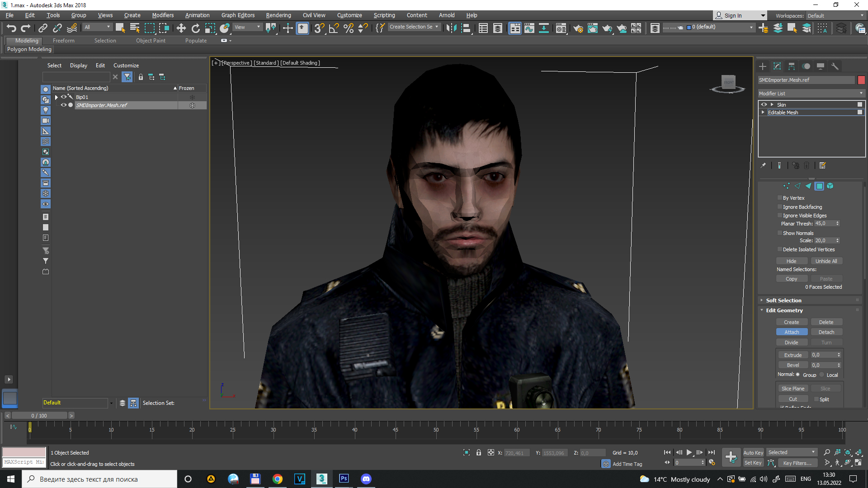
Task: Click the Scene Explorer search field
Action: (x=76, y=77)
